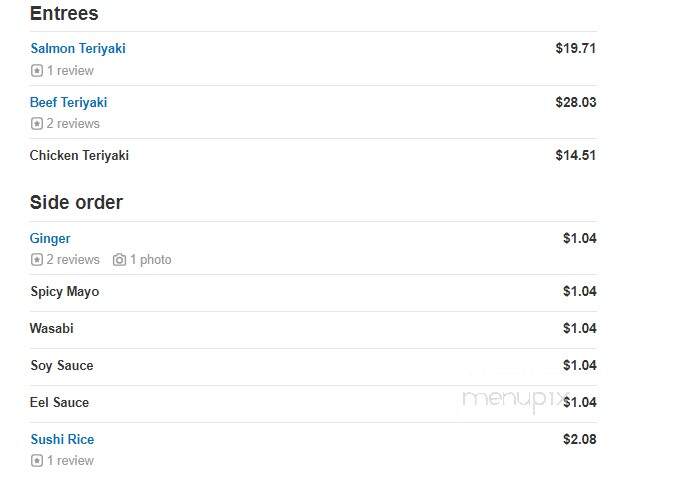This screenshot has width=695, height=481.
Task: Select the Wasabi side order row
Action: 313,329
